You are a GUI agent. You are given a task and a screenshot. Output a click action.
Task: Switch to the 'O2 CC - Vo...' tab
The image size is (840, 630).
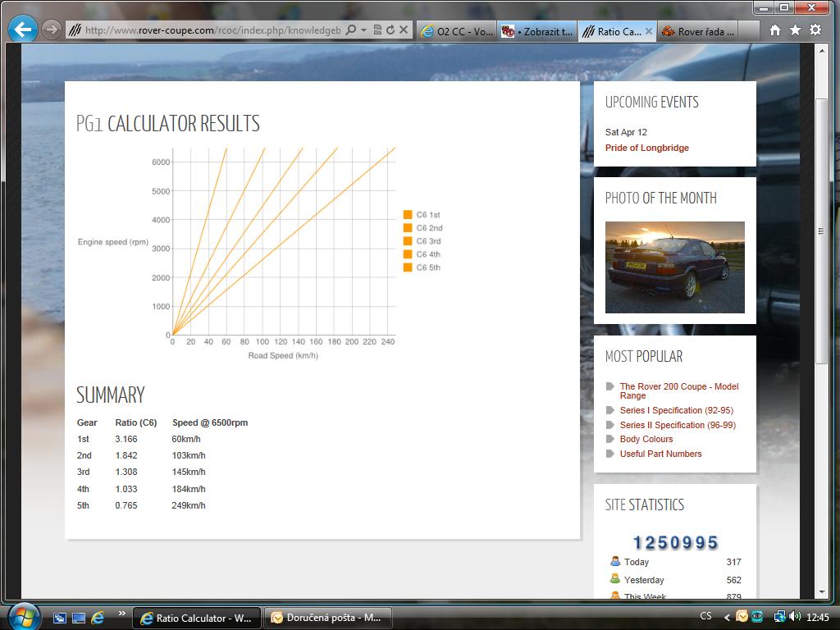pos(456,31)
